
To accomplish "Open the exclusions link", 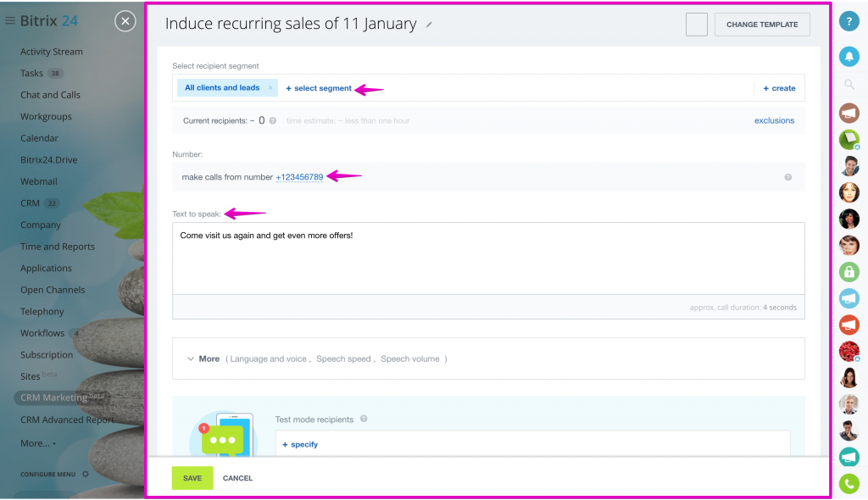I will click(x=774, y=120).
